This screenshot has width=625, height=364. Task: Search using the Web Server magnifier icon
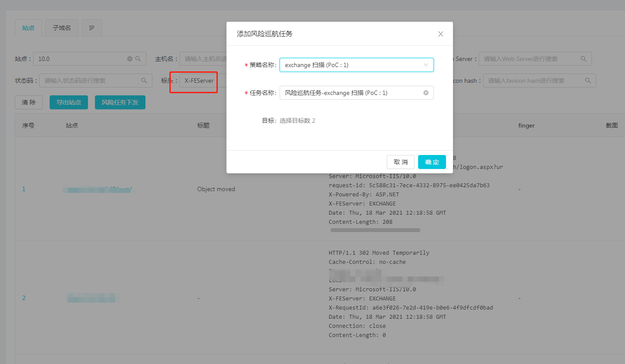coord(584,59)
